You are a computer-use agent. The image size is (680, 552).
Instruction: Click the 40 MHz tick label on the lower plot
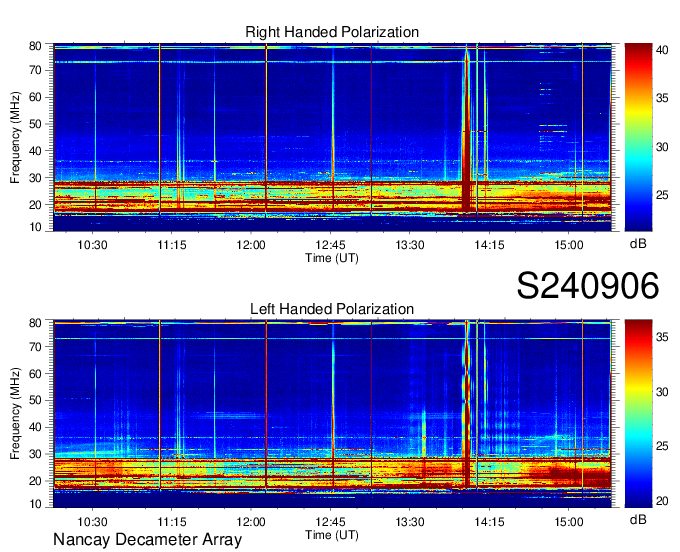point(35,427)
